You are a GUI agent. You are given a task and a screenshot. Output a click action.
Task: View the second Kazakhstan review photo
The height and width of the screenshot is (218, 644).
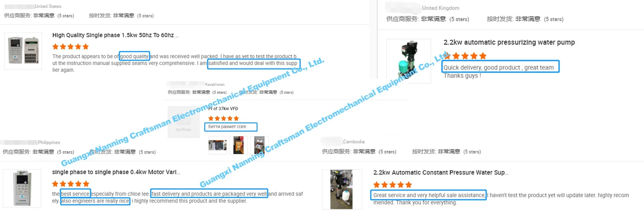(238, 145)
